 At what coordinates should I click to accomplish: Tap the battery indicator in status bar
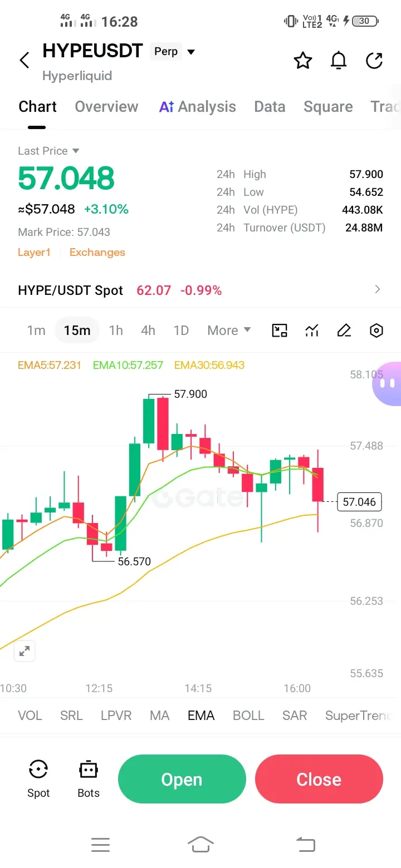click(365, 21)
